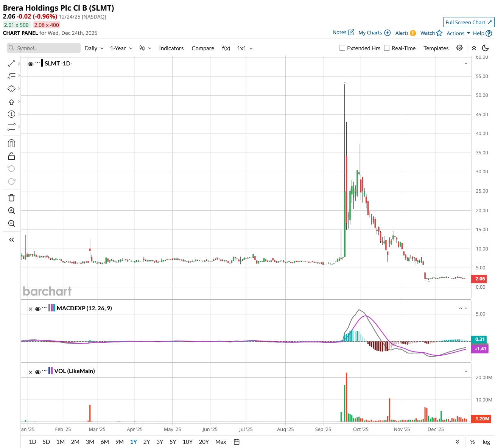Pick the numbered label annotation tool

click(x=11, y=114)
